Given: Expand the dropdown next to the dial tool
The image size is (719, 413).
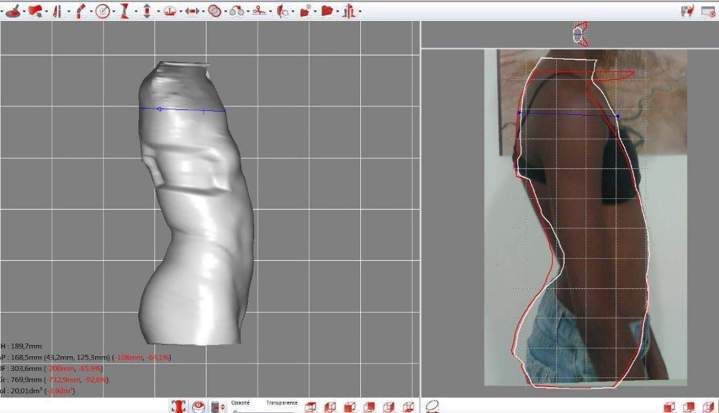Looking at the screenshot, I should tap(113, 12).
